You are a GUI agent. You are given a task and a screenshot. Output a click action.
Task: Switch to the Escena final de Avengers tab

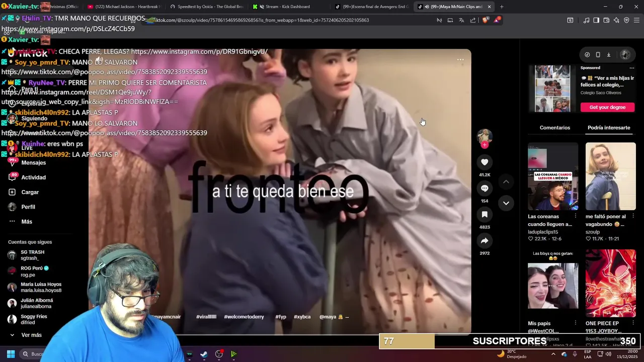point(371,7)
